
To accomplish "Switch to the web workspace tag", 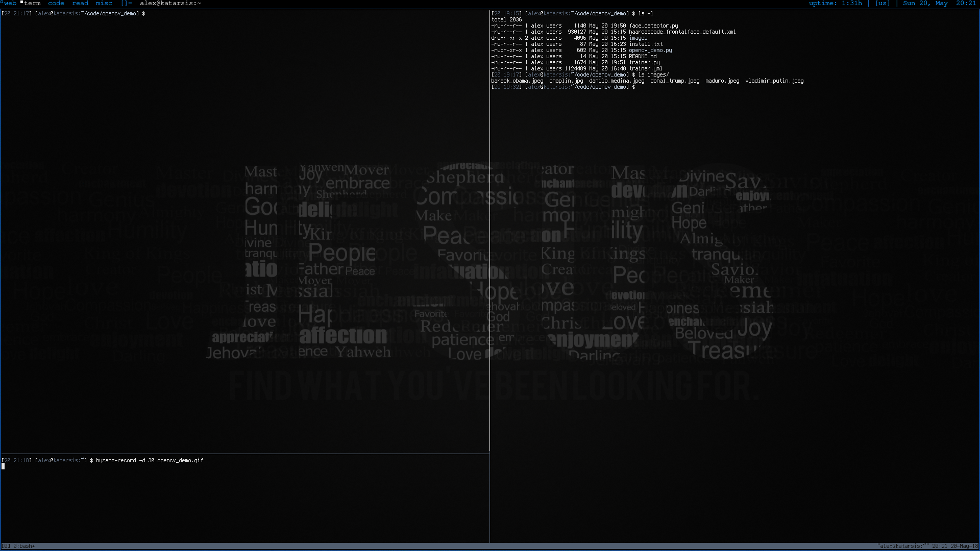I will point(10,3).
